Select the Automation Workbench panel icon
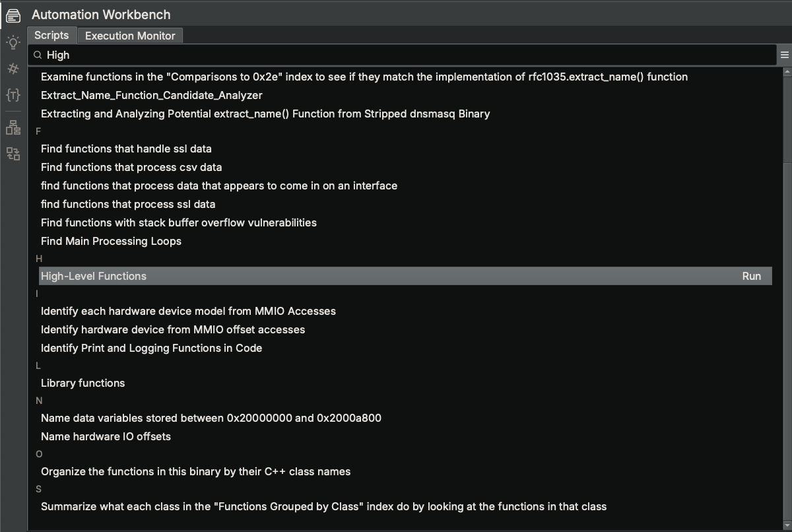The image size is (792, 532). [13, 15]
